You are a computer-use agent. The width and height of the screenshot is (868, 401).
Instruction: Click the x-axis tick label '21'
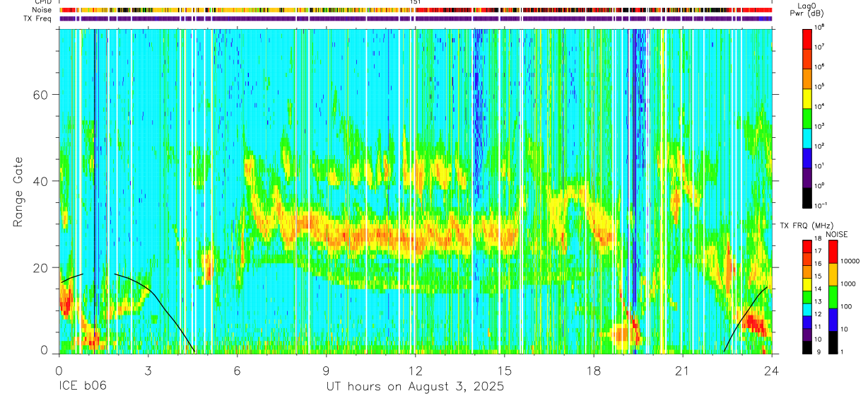[x=683, y=371]
